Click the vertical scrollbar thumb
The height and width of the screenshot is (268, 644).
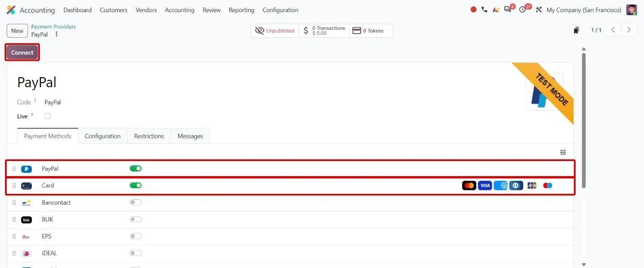pyautogui.click(x=584, y=120)
